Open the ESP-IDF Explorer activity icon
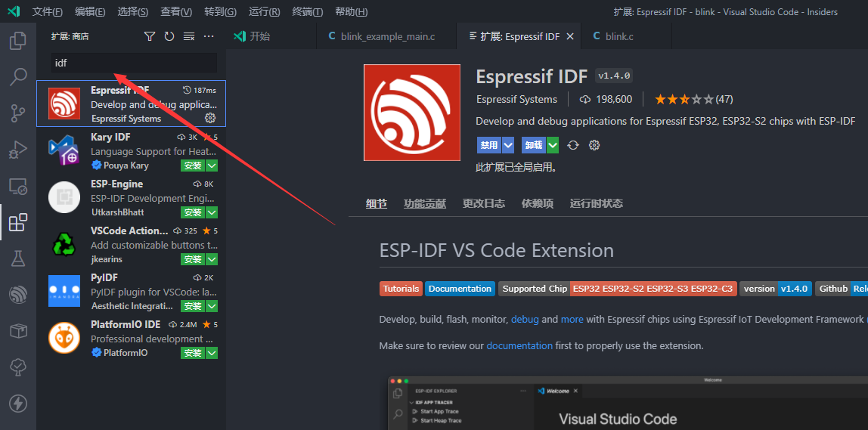 coord(17,295)
